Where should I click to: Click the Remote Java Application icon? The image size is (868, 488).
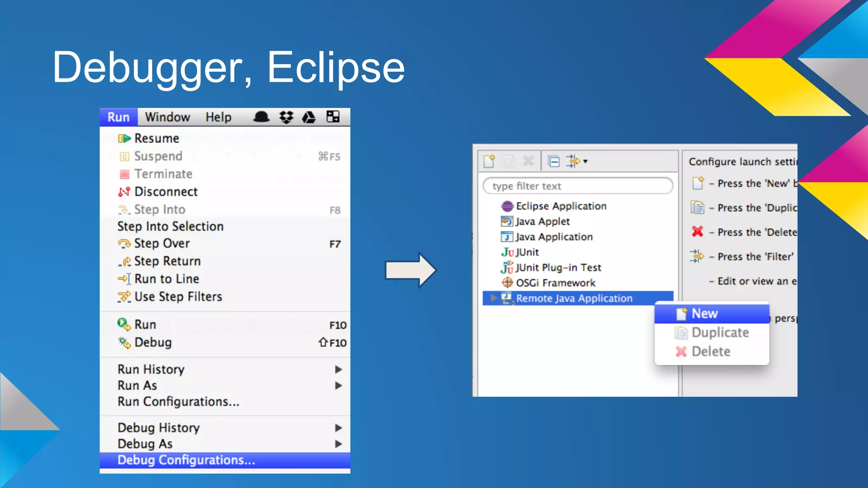point(507,298)
